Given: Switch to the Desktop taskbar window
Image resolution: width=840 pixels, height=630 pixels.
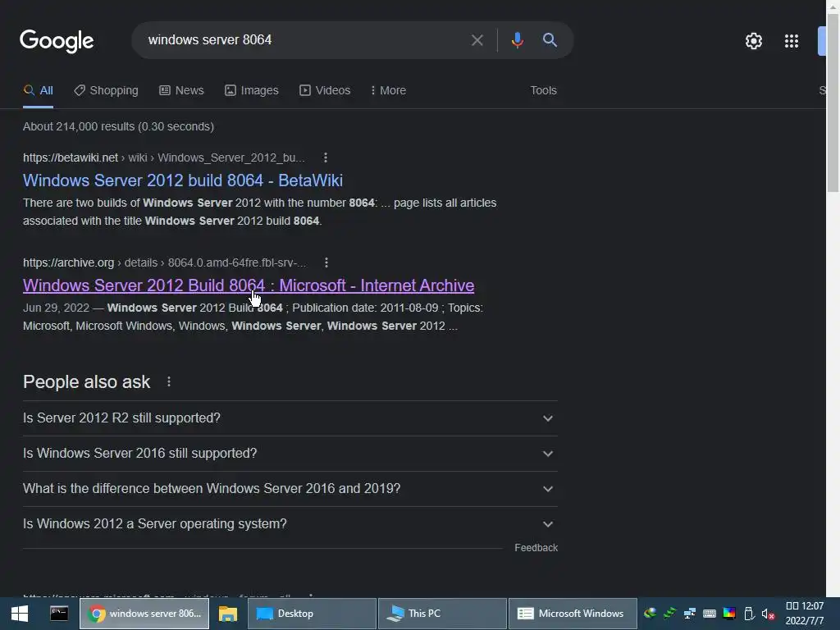Looking at the screenshot, I should click(312, 614).
